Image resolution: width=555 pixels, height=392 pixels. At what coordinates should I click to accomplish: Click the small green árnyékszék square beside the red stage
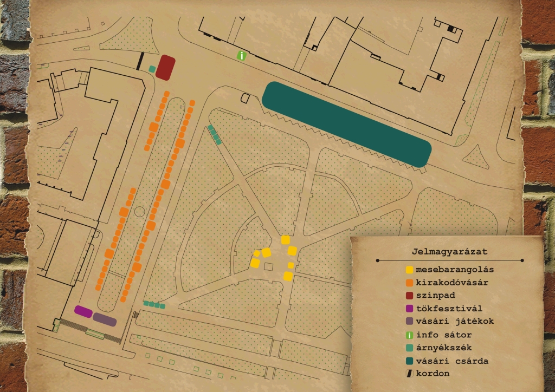tap(152, 69)
